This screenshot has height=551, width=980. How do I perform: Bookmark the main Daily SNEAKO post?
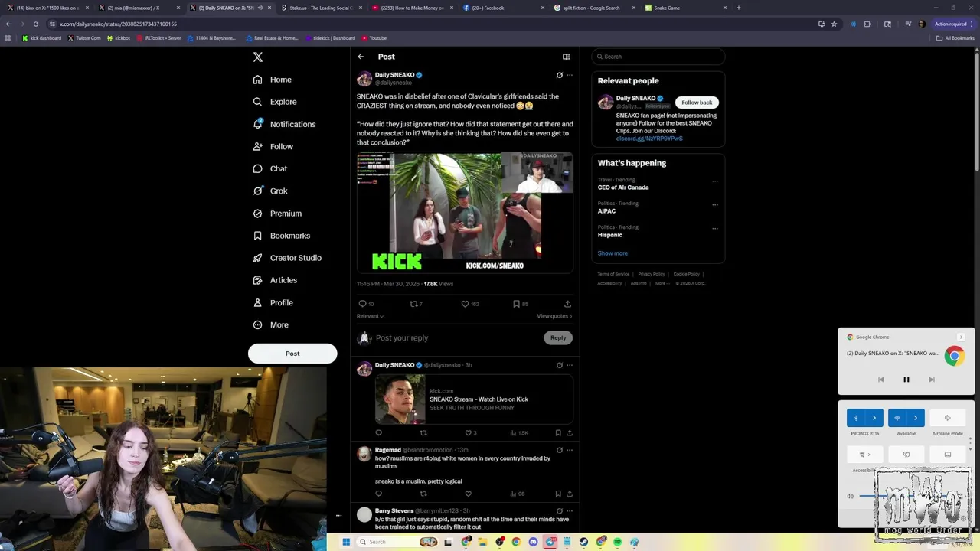coord(517,304)
